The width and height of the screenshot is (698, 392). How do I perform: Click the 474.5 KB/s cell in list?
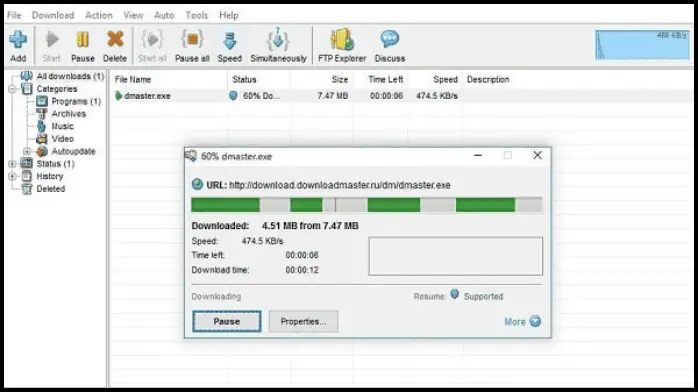(437, 96)
